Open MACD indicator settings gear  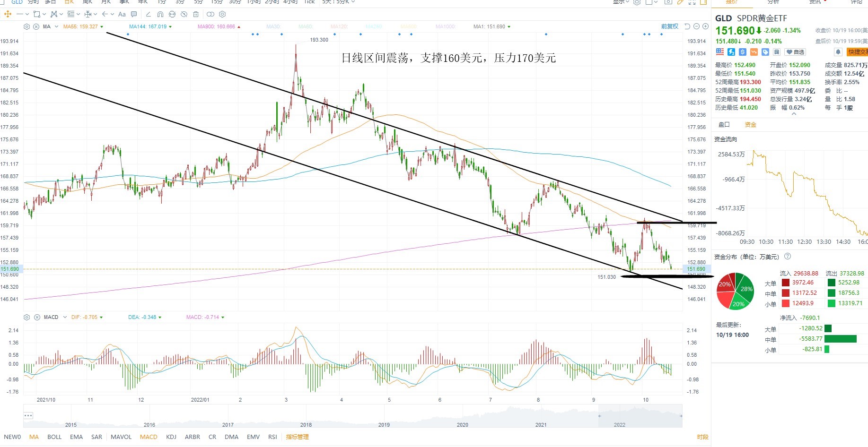click(x=26, y=317)
